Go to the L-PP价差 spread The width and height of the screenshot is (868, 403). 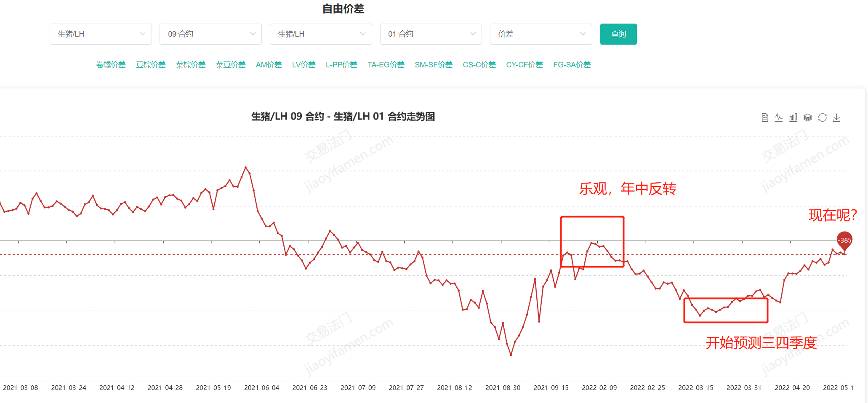point(341,65)
